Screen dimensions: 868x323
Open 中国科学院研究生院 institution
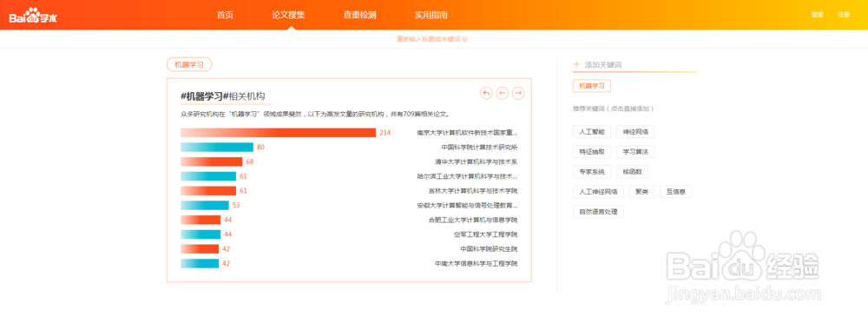[x=489, y=248]
